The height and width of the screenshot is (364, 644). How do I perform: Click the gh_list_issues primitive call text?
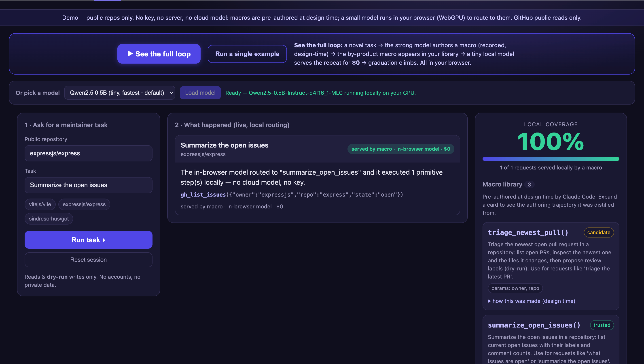coord(292,195)
